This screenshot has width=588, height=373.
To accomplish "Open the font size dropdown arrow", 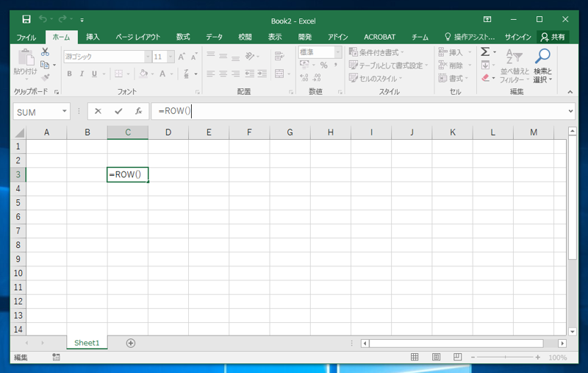I will point(171,57).
